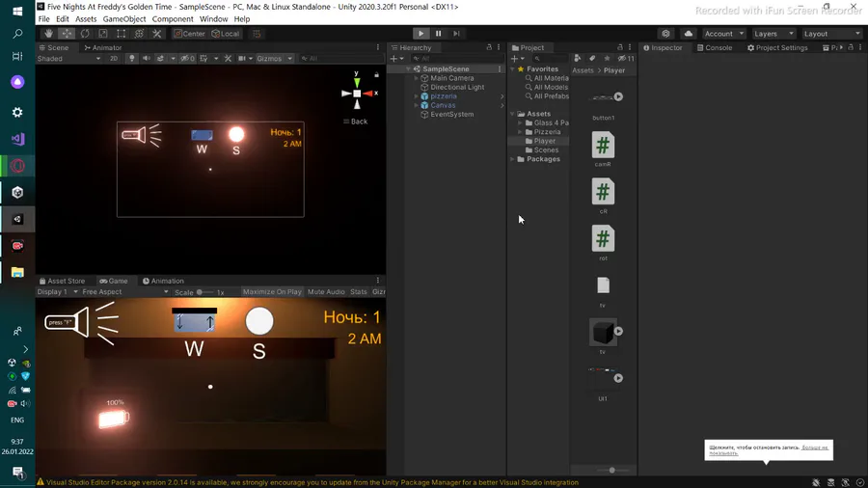
Task: Click Project favorites star icon
Action: (607, 59)
